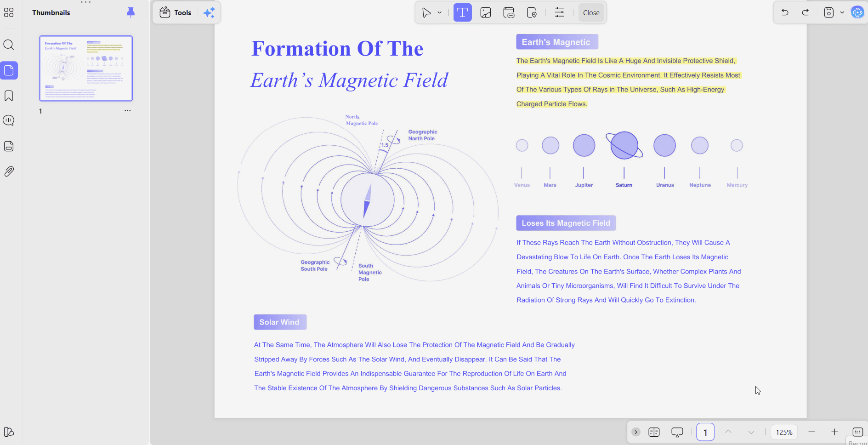This screenshot has height=445, width=868.
Task: Click the Mercury planet label
Action: point(737,185)
